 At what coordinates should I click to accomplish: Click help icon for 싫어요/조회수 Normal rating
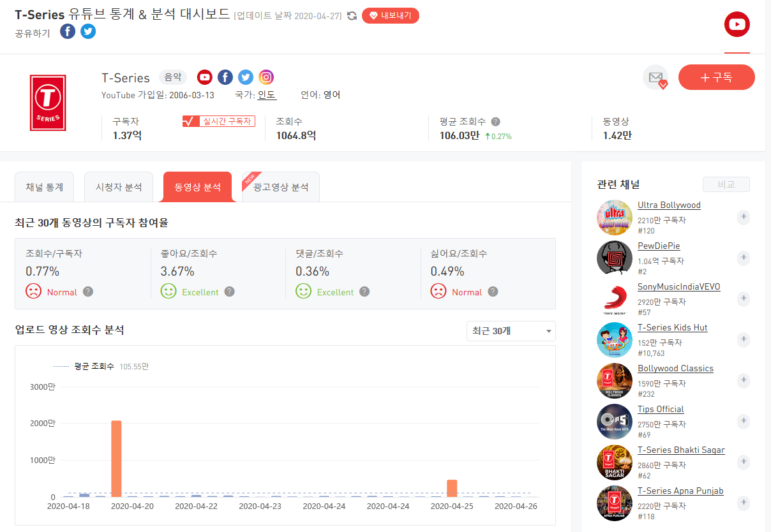point(493,292)
